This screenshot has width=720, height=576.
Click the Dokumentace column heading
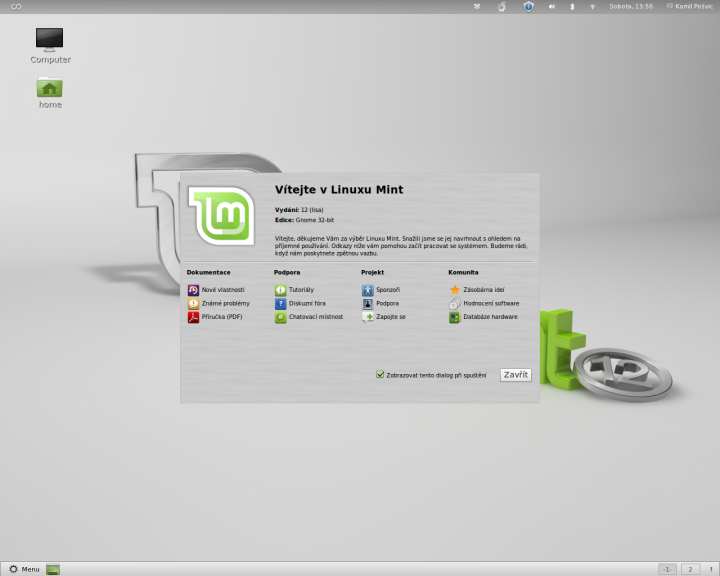(208, 272)
